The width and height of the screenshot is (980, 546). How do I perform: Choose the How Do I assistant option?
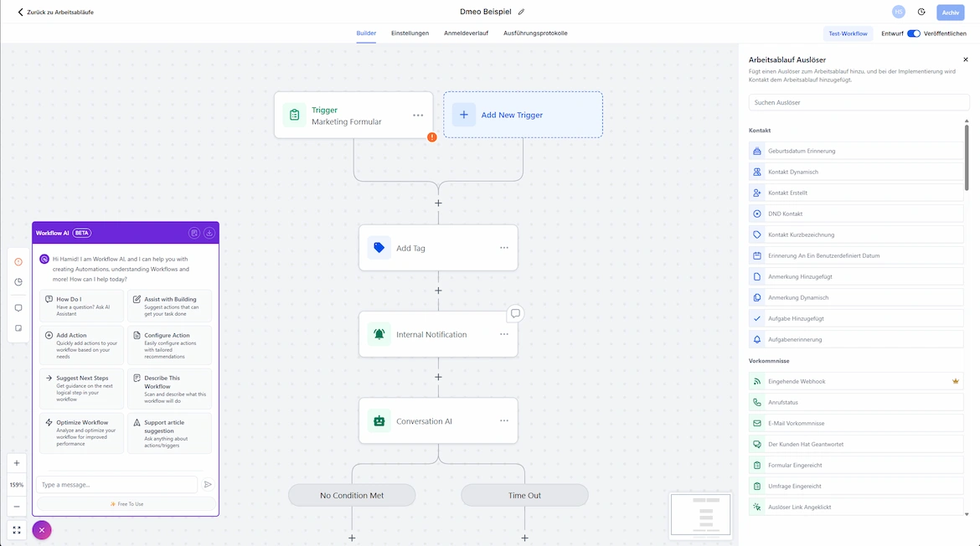click(81, 306)
